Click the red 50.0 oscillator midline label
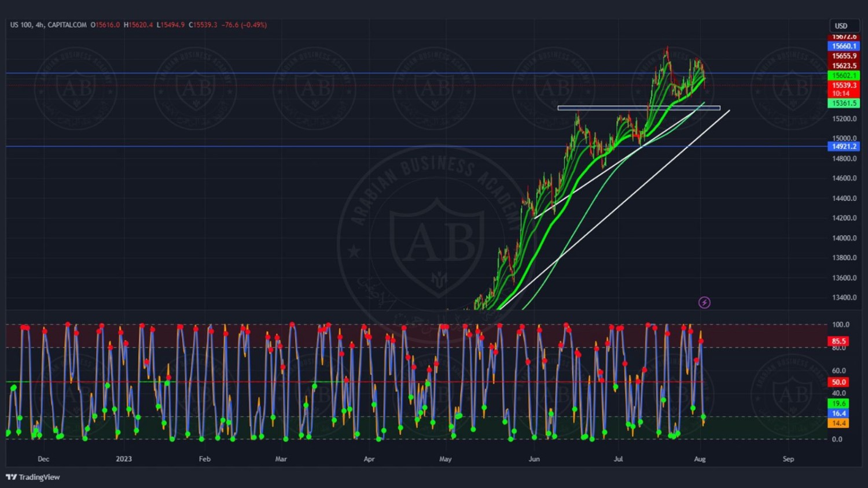The height and width of the screenshot is (488, 868). (x=838, y=382)
